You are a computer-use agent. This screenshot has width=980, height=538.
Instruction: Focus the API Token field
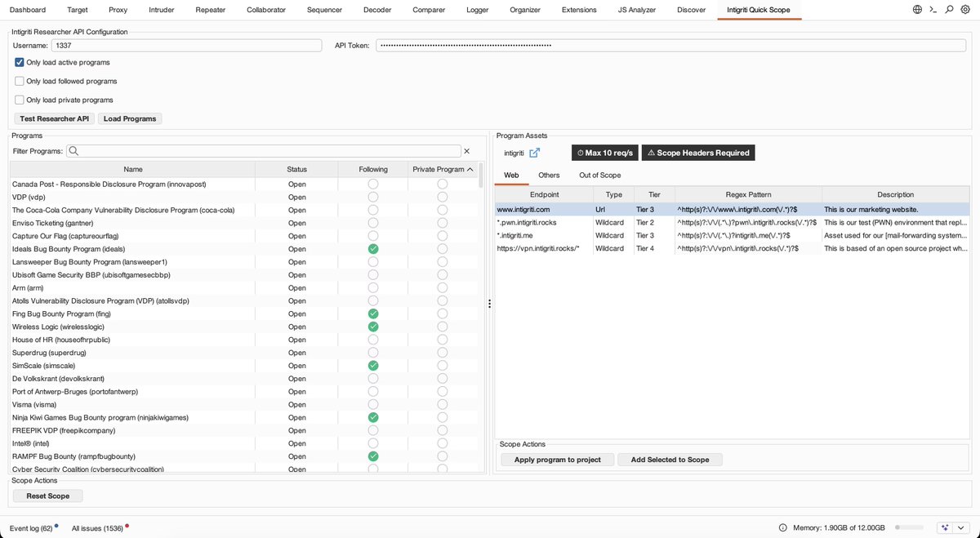click(x=672, y=46)
